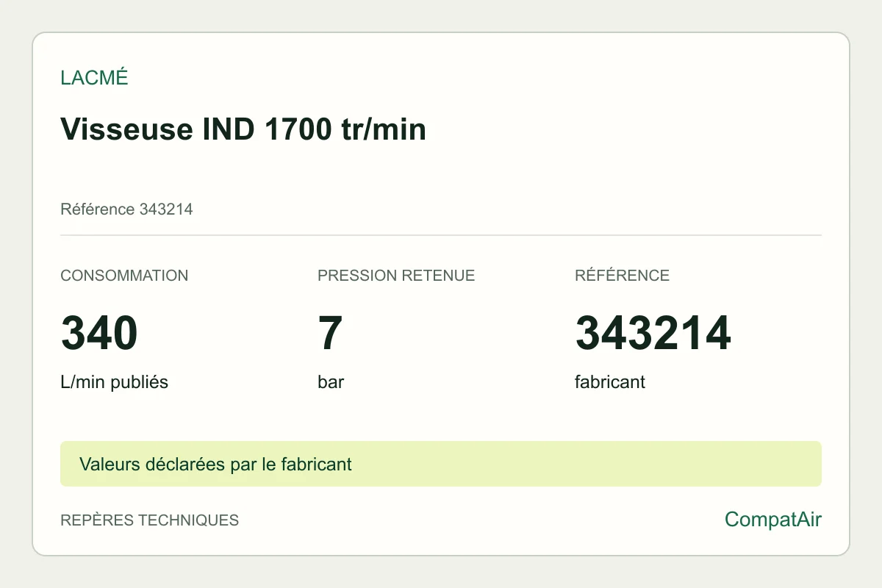
Task: Click the Référence 343214 line under the title
Action: click(x=126, y=209)
